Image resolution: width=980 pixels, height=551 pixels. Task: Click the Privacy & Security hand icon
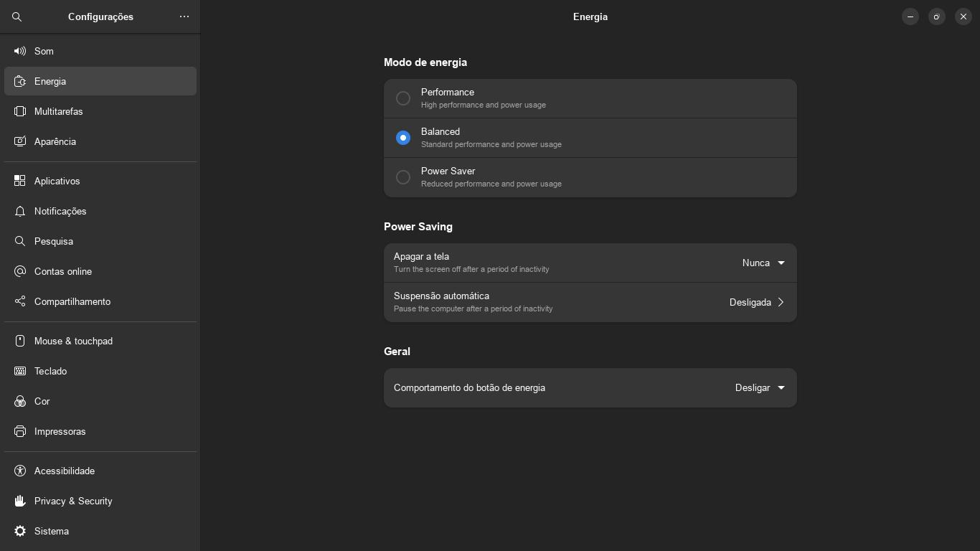(20, 501)
